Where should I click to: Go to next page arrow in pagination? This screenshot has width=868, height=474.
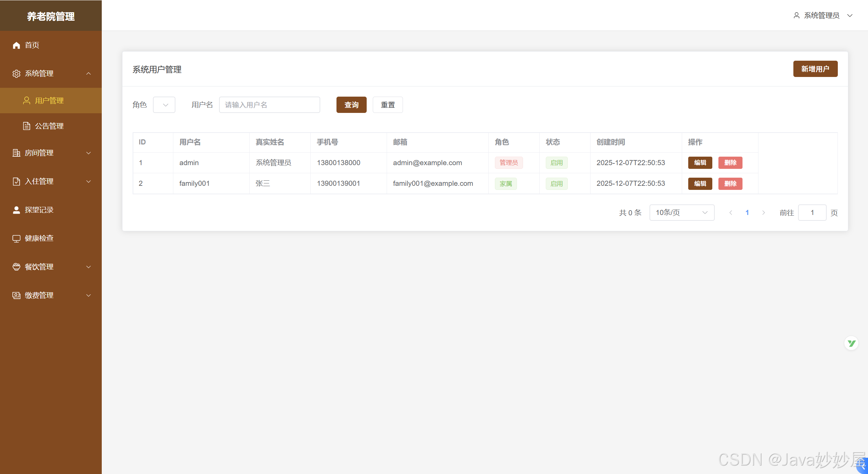(x=763, y=213)
